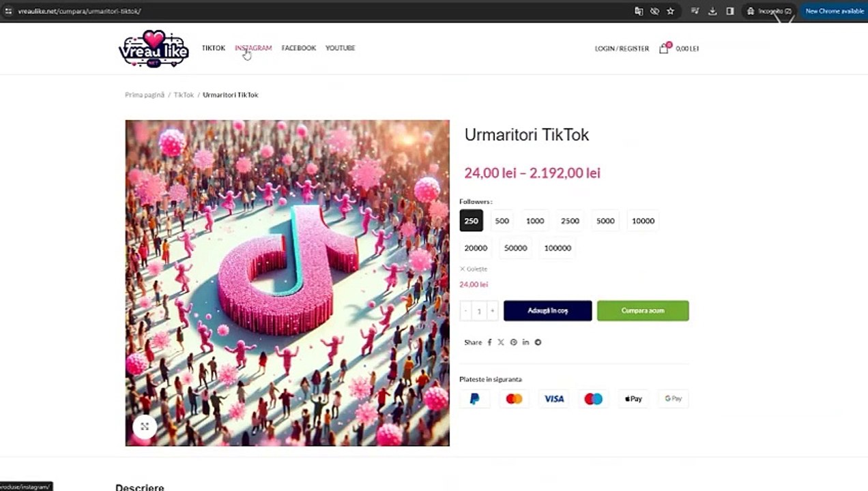The height and width of the screenshot is (491, 868).
Task: Increase quantity with plus button
Action: [492, 311]
